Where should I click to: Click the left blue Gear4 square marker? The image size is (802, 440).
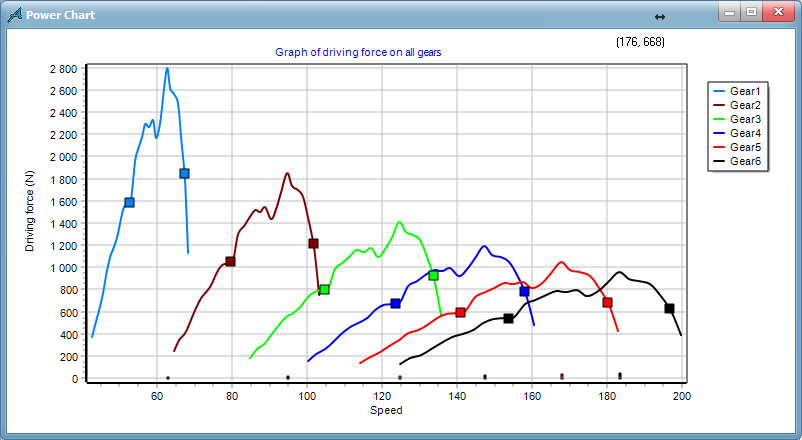click(x=395, y=303)
